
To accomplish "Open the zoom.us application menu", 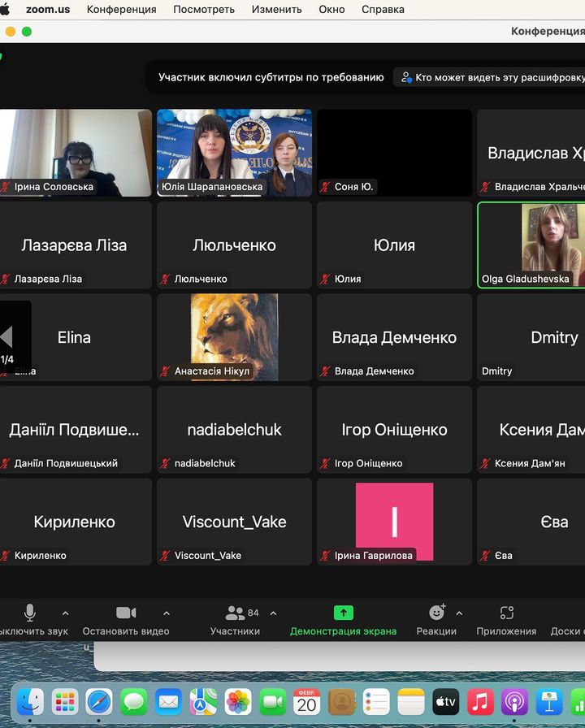I will [x=48, y=9].
